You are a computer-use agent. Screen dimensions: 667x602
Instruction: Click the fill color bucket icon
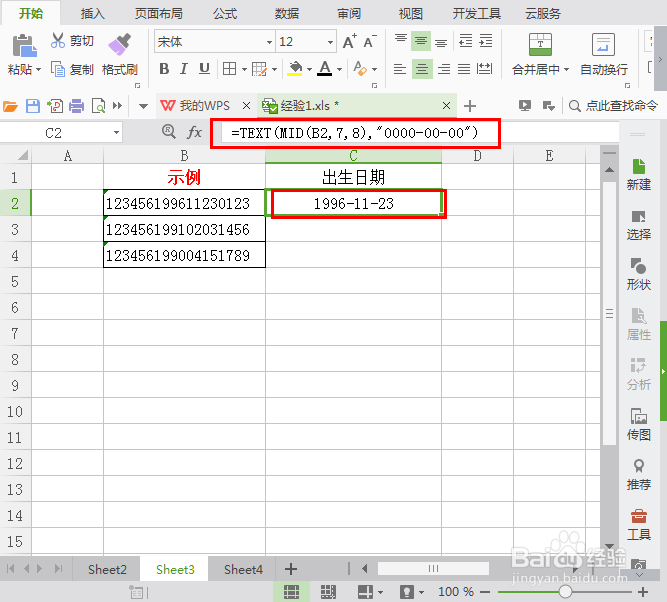pyautogui.click(x=295, y=68)
